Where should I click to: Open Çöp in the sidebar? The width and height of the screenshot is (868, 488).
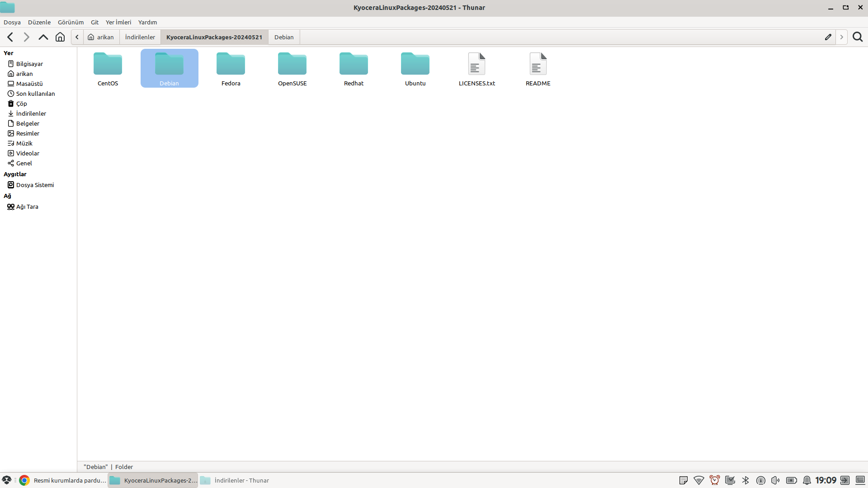[x=21, y=103]
